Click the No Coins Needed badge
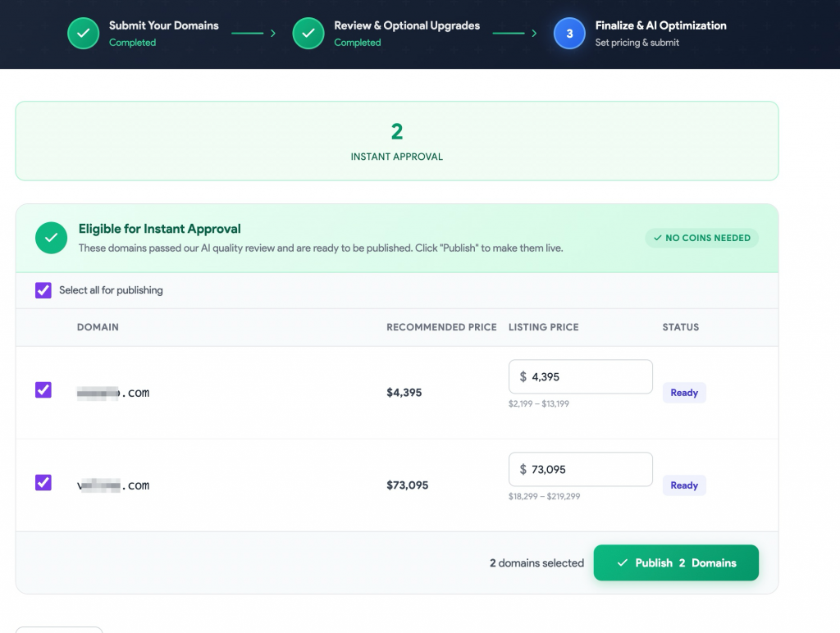The height and width of the screenshot is (633, 840). click(701, 238)
